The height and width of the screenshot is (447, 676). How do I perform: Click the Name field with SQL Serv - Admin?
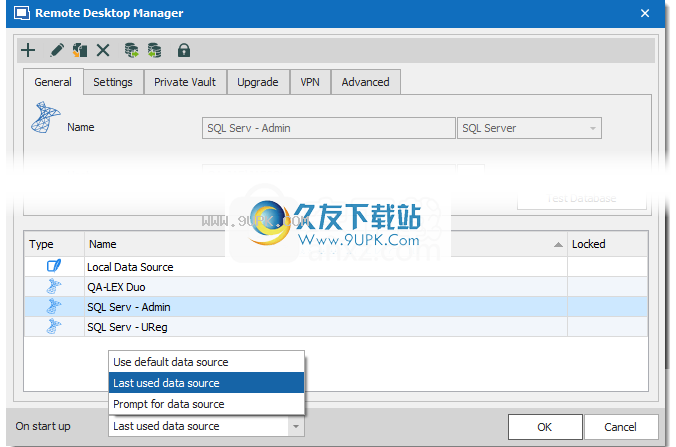click(329, 128)
